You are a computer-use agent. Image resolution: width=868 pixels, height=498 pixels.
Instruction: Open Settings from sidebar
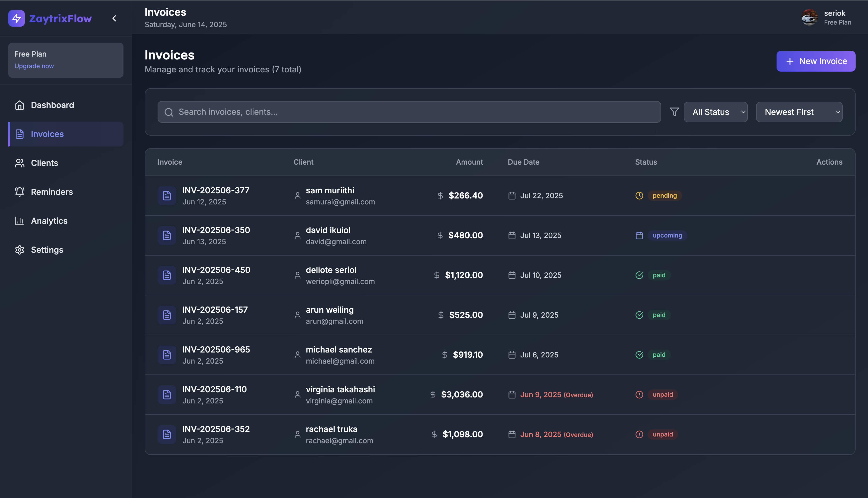pyautogui.click(x=47, y=250)
